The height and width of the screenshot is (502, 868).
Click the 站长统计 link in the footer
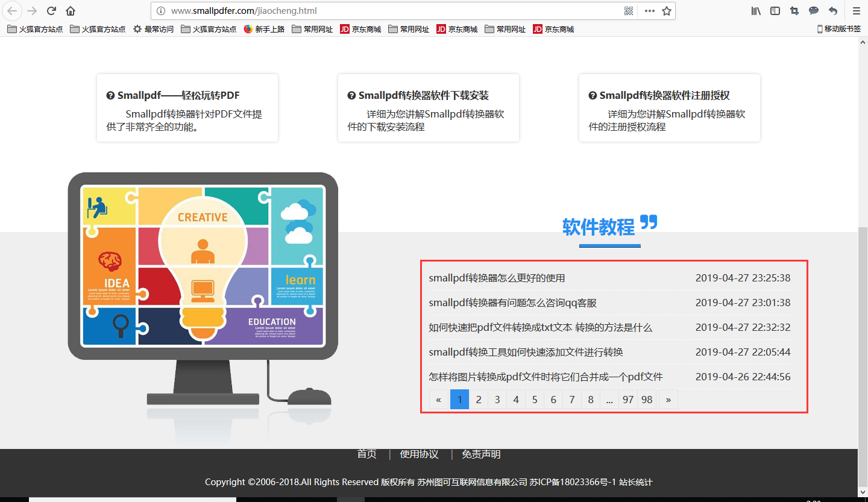click(x=635, y=482)
